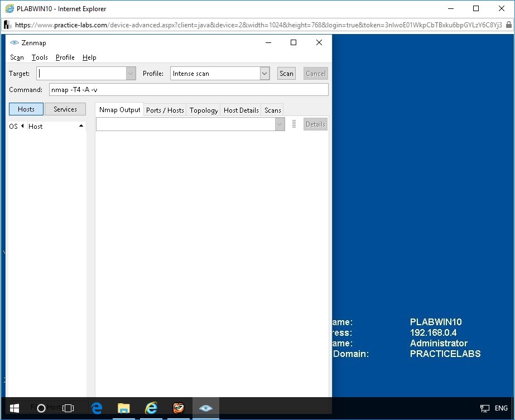Click the padlock icon in IE address bar
This screenshot has width=515, height=420.
pyautogui.click(x=508, y=25)
